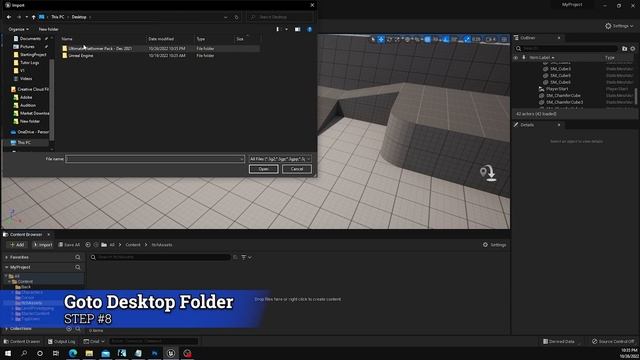Expand the Favorites section
Screen dimensions: 640x360
coord(7,258)
